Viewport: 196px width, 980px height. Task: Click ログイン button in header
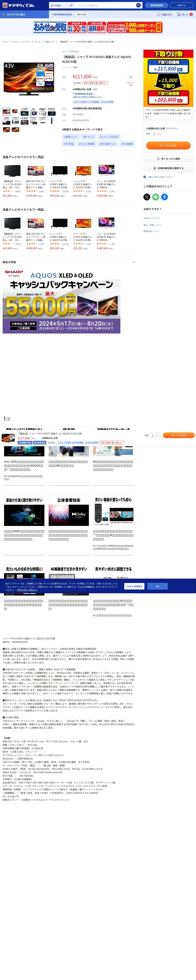[181, 5]
